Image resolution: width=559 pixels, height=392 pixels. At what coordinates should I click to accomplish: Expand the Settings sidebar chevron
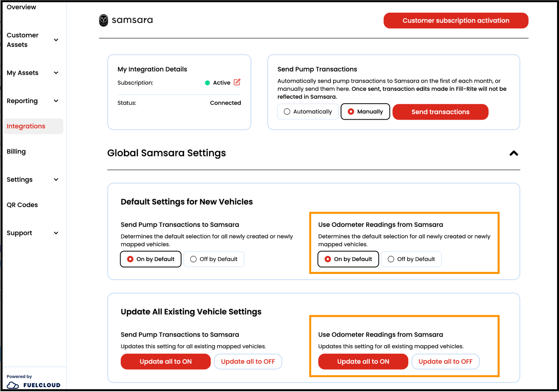[x=56, y=180]
